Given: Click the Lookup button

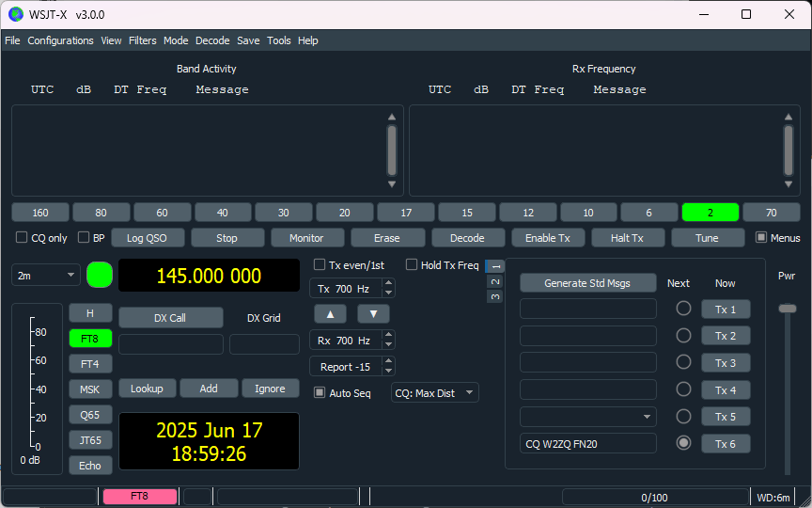Looking at the screenshot, I should (x=147, y=389).
